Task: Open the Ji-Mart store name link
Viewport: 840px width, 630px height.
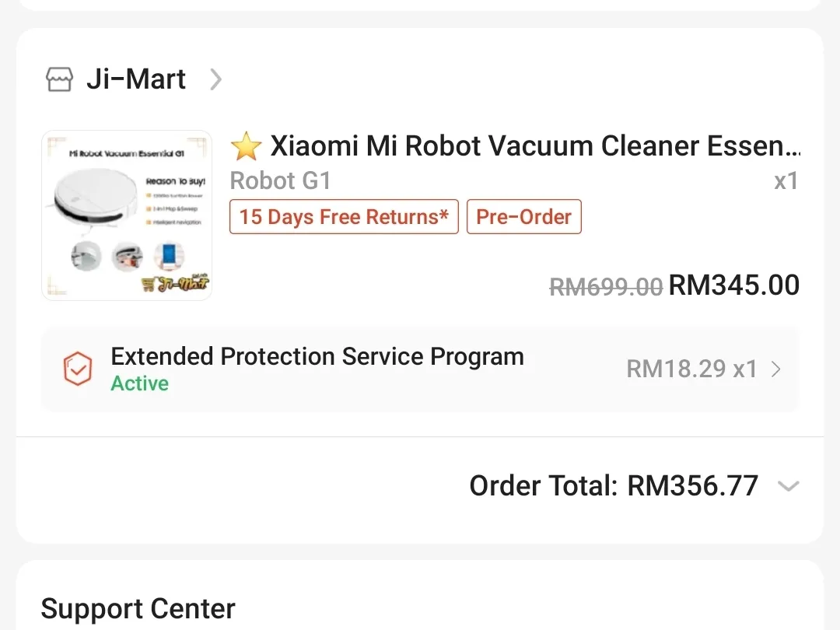Action: (x=136, y=79)
